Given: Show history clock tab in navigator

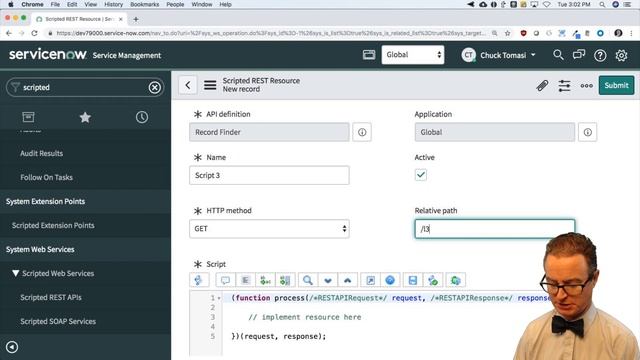Looking at the screenshot, I should click(142, 117).
